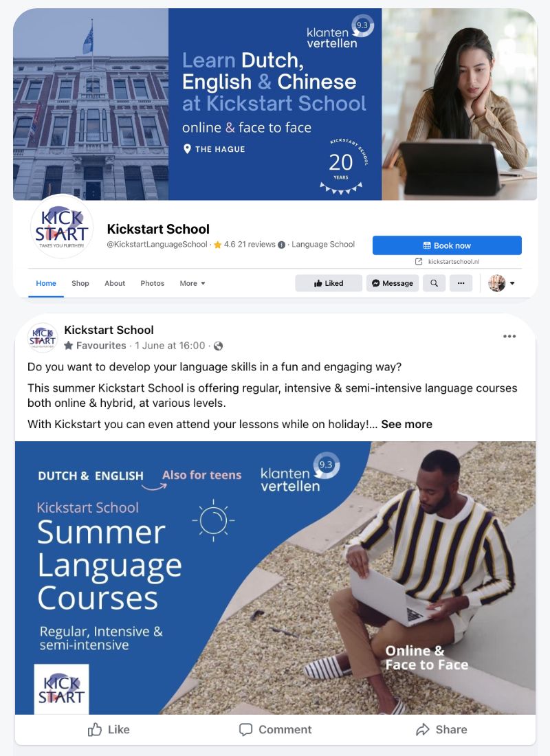Image resolution: width=550 pixels, height=756 pixels.
Task: Toggle Like on the summer courses post
Action: coord(109,729)
